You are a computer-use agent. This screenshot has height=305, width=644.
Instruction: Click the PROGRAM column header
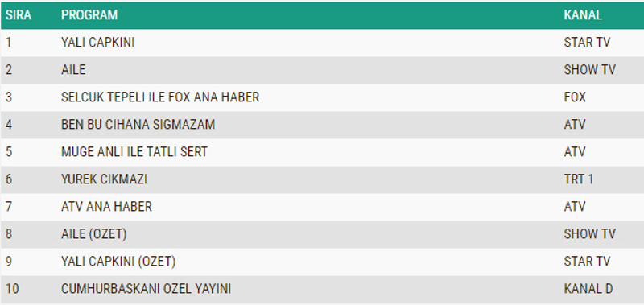pos(89,15)
